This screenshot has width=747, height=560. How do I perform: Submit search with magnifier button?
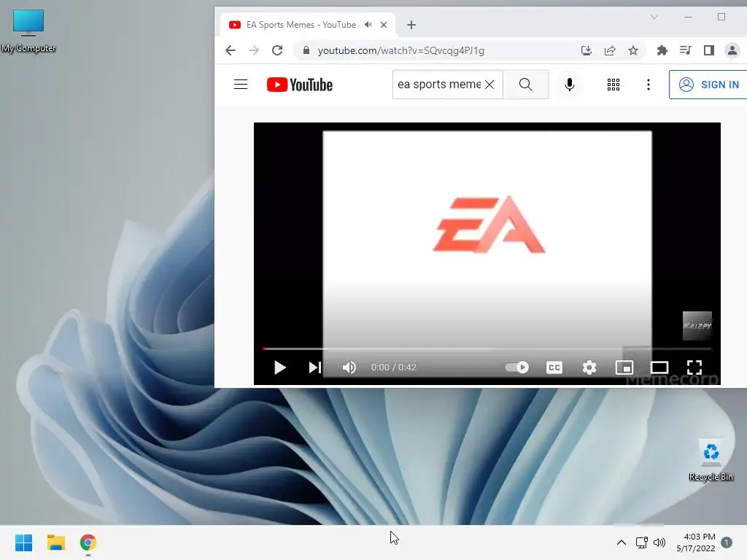point(525,85)
